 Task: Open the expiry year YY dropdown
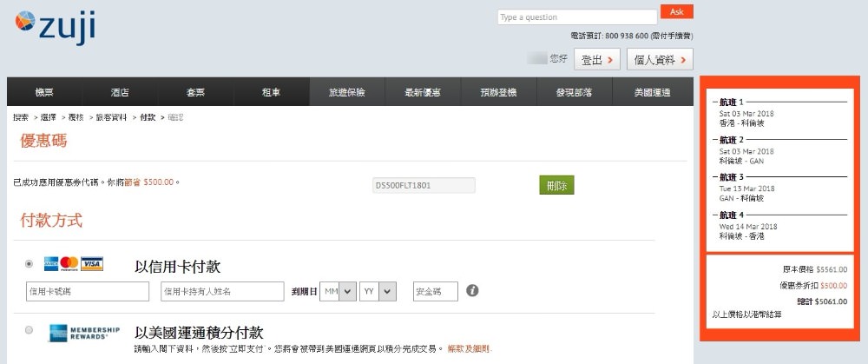(x=378, y=291)
